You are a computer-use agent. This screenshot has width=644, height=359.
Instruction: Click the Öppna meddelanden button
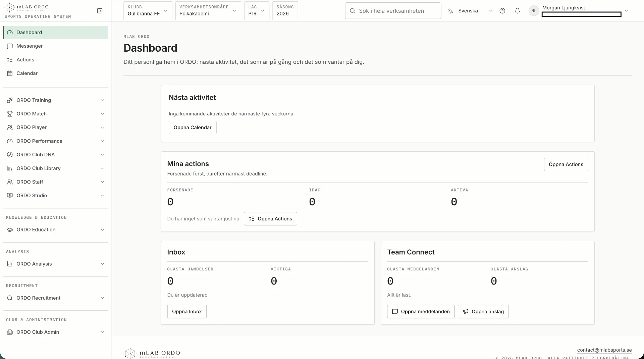click(x=421, y=312)
